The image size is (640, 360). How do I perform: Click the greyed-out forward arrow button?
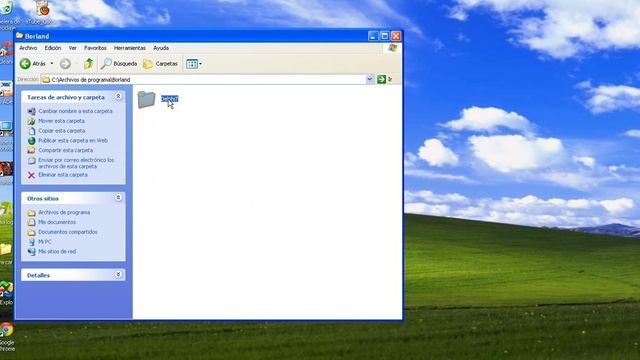tap(65, 64)
